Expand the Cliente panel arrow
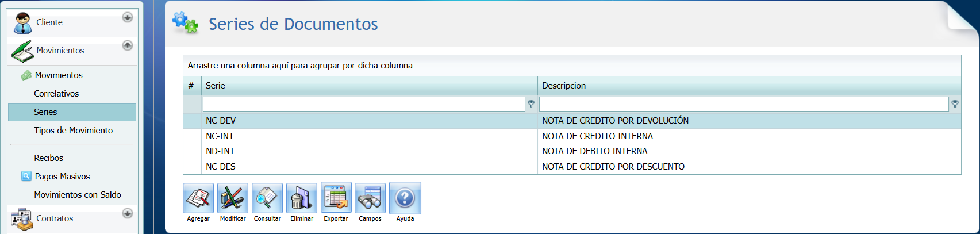980x234 pixels. click(128, 17)
